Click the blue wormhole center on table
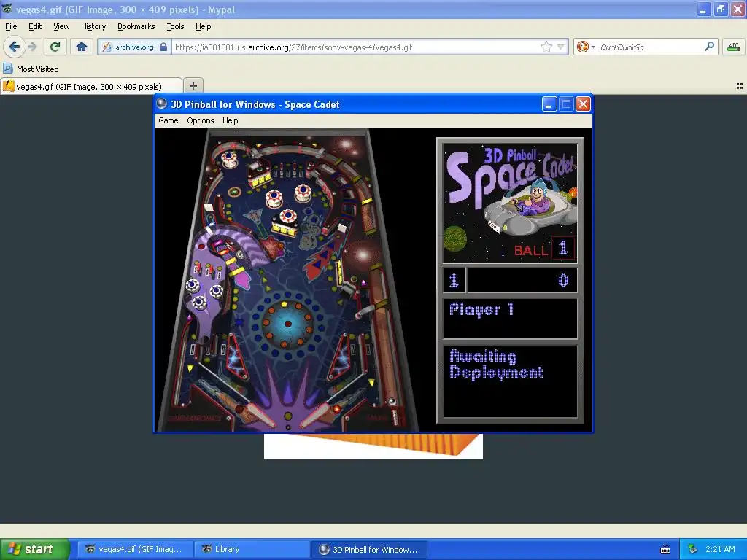This screenshot has height=560, width=747. point(287,323)
